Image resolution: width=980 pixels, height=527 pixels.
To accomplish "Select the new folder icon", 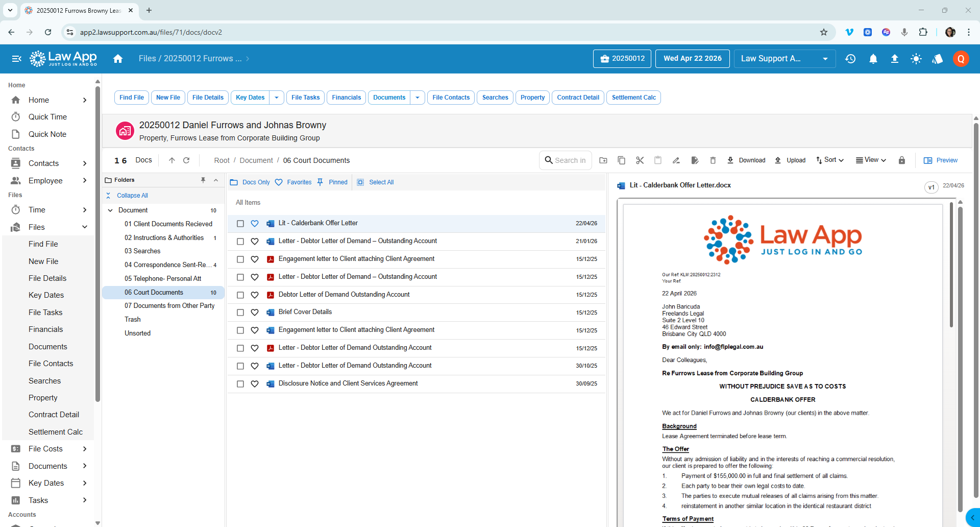I will pyautogui.click(x=603, y=160).
